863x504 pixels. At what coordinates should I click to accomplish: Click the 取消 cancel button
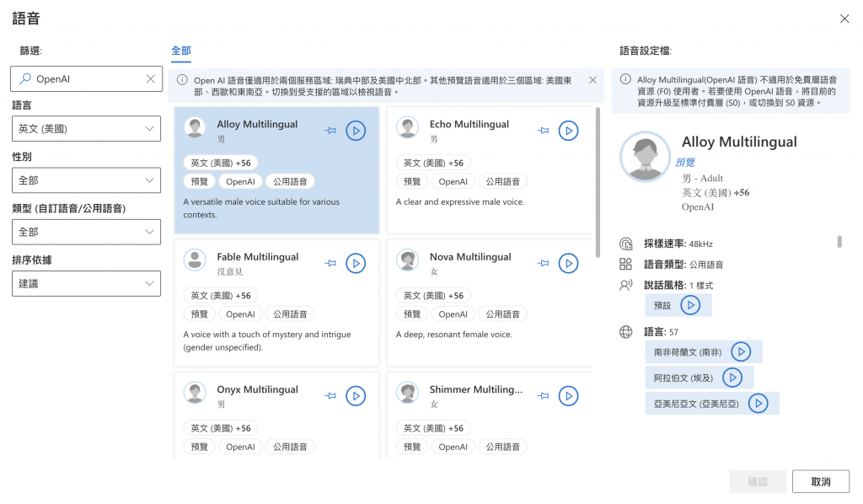(x=821, y=482)
